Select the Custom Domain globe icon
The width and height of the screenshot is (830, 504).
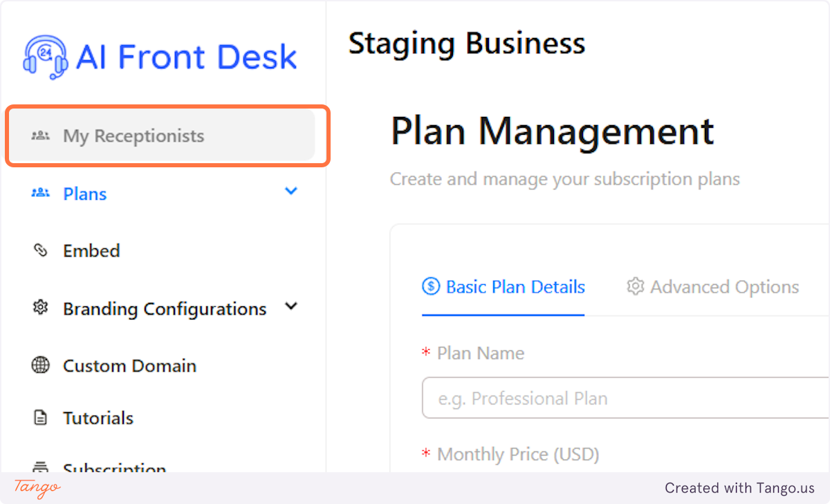[x=40, y=366]
